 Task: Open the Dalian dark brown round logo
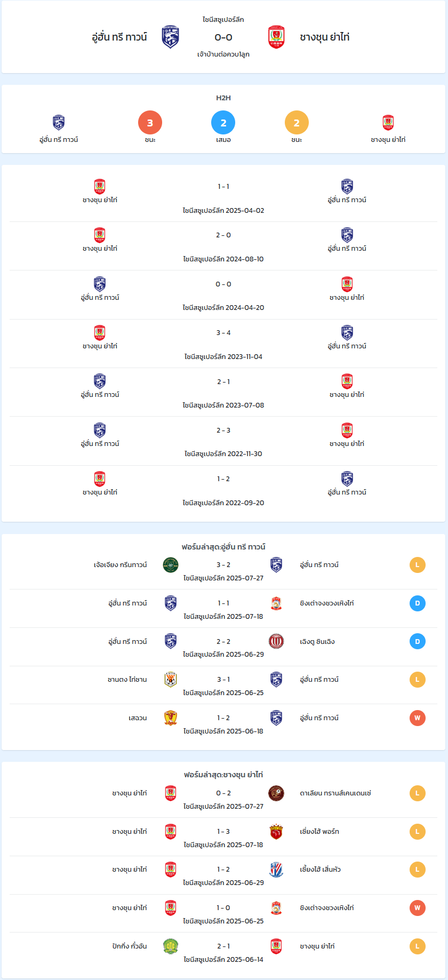click(x=276, y=793)
